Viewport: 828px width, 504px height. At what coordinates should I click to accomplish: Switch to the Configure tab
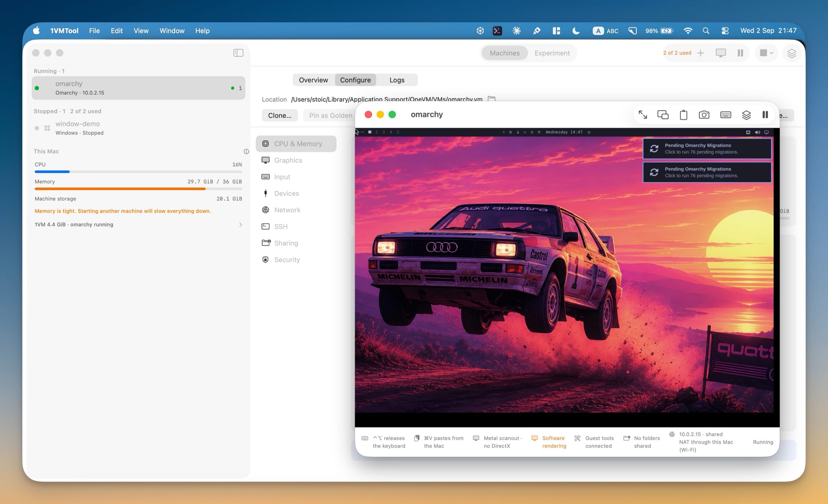(355, 80)
